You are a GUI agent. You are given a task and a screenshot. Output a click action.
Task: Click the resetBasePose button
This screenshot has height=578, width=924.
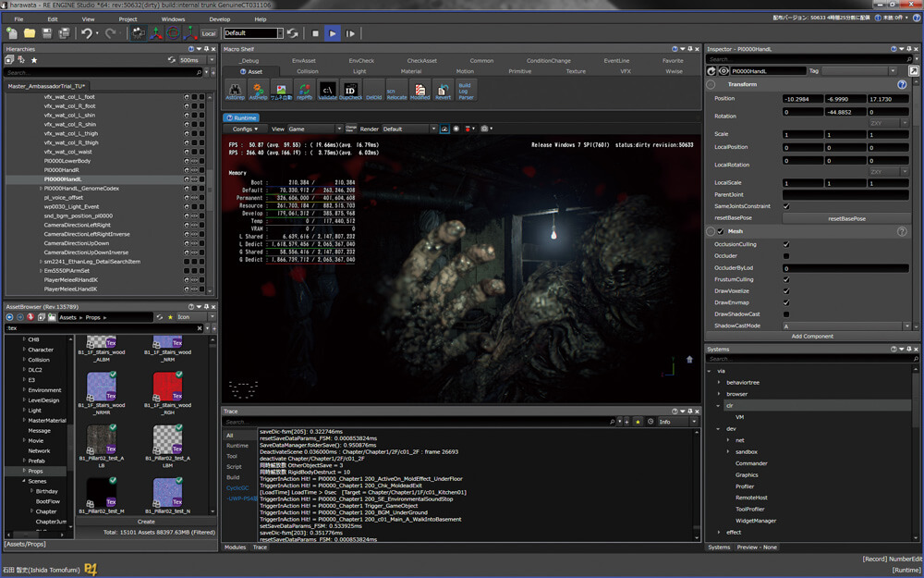coord(845,218)
